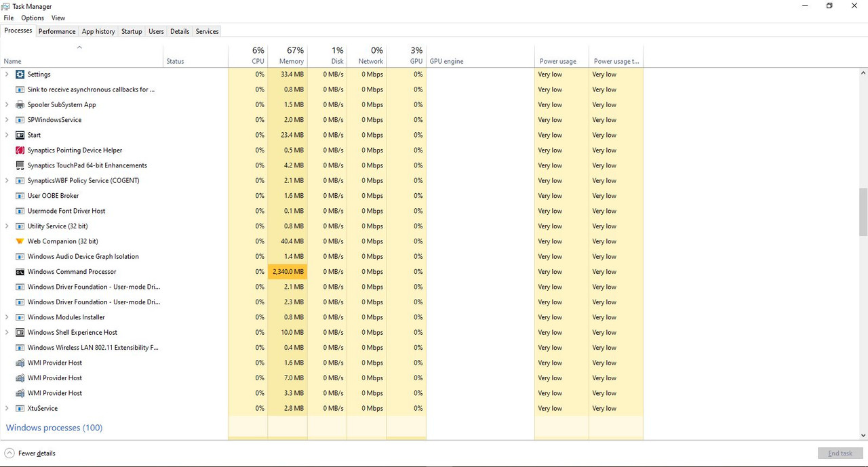Sort by the Power usage trend column header
The image size is (868, 467).
pyautogui.click(x=616, y=56)
